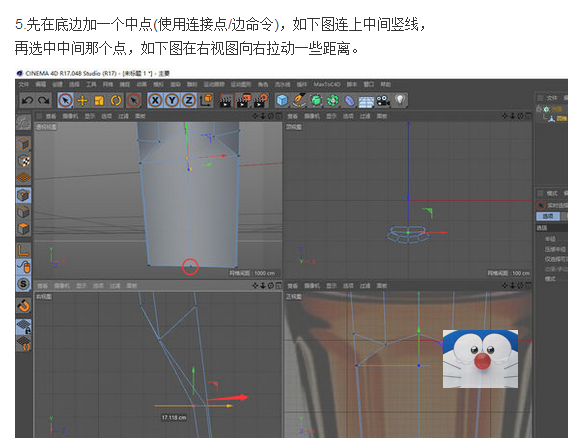Click the Undo arrow in the toolbar
Viewport: 568px width, 438px height.
click(27, 100)
